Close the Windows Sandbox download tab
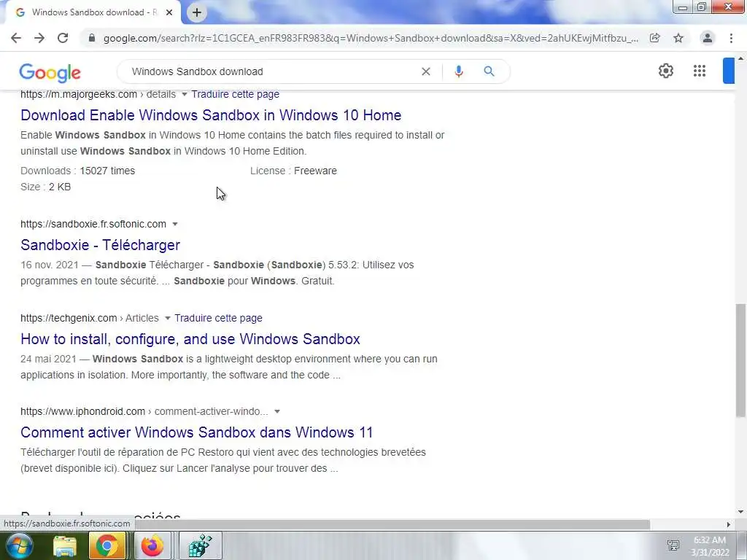 coord(169,12)
